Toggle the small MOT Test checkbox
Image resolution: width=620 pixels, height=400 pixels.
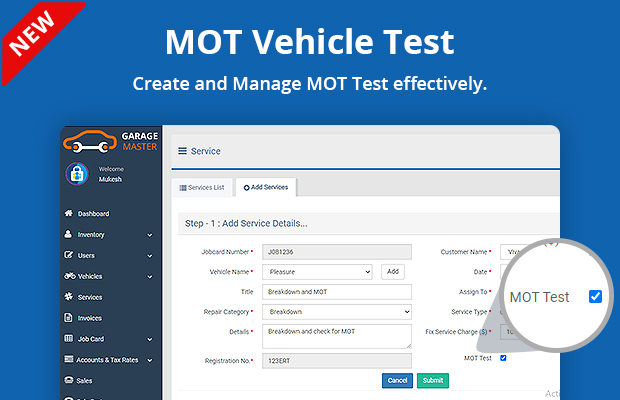pyautogui.click(x=503, y=358)
